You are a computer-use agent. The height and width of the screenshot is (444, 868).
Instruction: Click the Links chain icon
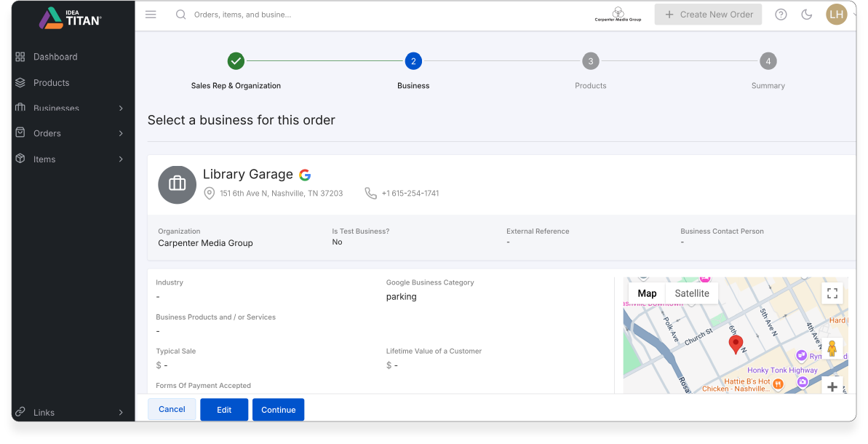point(20,412)
